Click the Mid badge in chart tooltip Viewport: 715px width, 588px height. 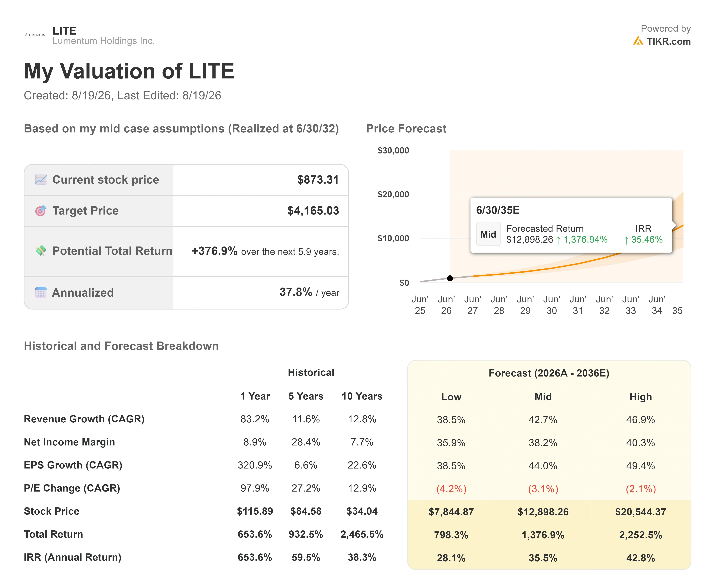(488, 234)
